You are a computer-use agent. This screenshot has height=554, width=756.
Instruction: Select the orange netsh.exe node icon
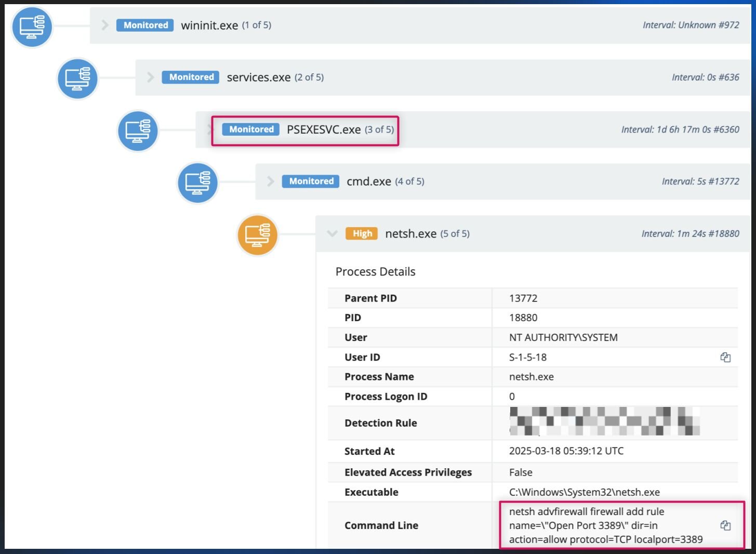(x=258, y=235)
